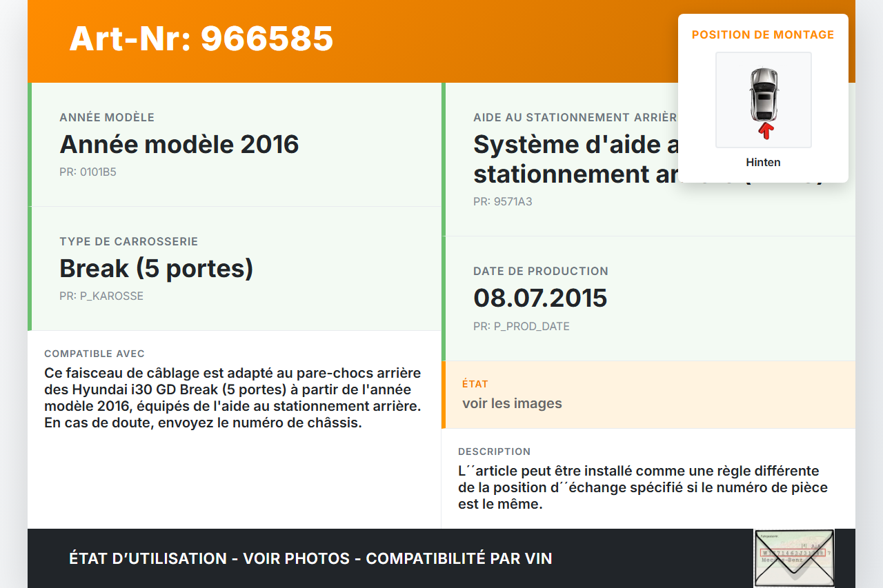Click the rear parking aid system title

[574, 159]
